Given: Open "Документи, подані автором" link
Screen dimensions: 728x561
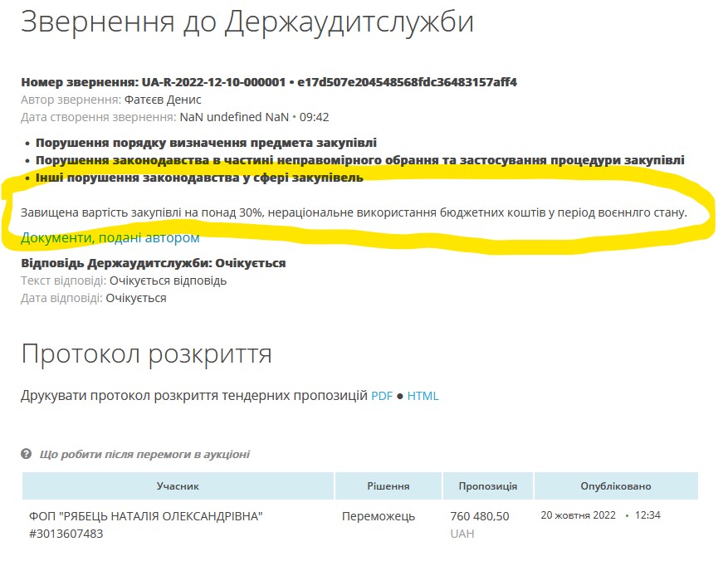Looking at the screenshot, I should (x=110, y=238).
